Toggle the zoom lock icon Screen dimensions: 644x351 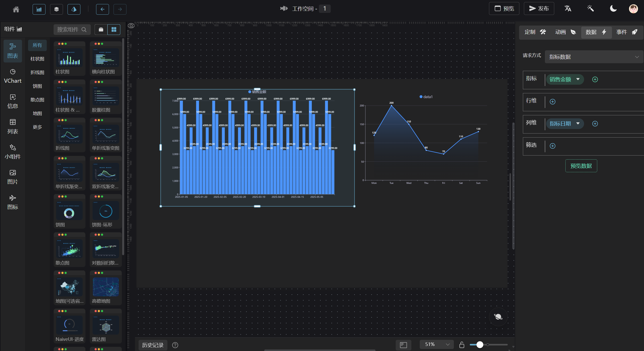click(x=462, y=345)
